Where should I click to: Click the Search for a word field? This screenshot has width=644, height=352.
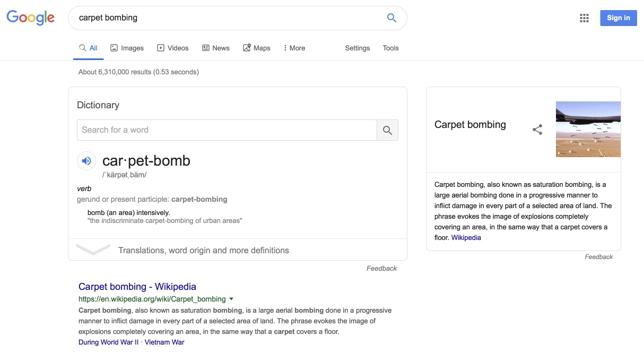click(x=227, y=130)
